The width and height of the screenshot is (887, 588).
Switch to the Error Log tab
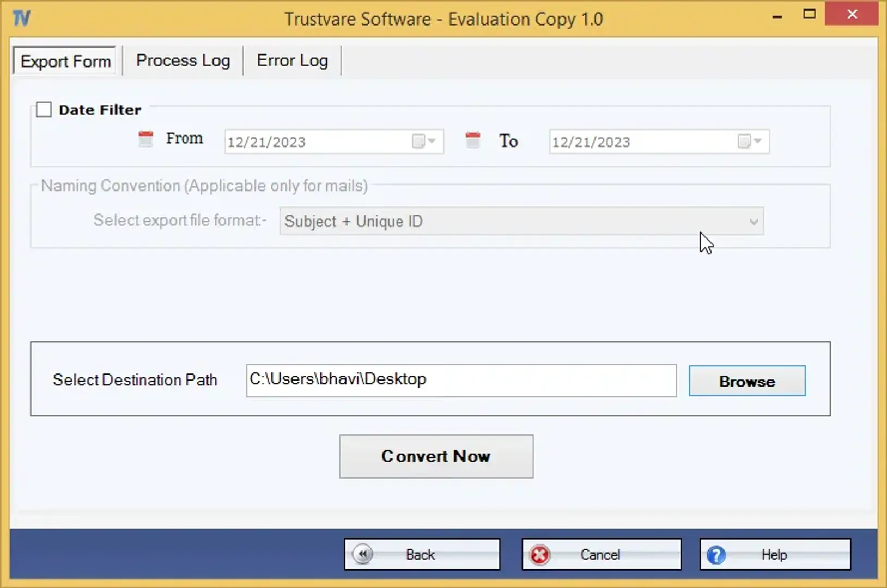pyautogui.click(x=292, y=60)
